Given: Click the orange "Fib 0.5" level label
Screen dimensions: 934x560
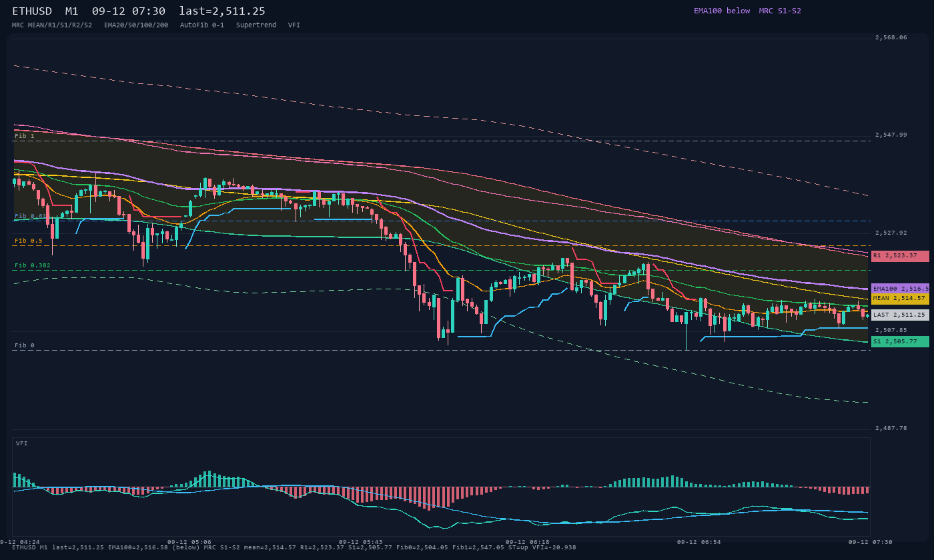Looking at the screenshot, I should tap(29, 241).
